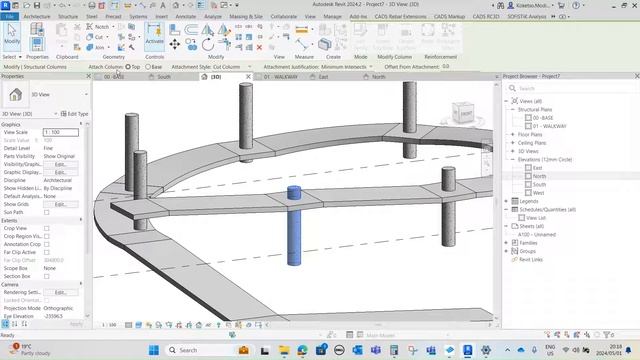The image size is (640, 360).
Task: Click the Create Similar icon
Action: pos(325,44)
